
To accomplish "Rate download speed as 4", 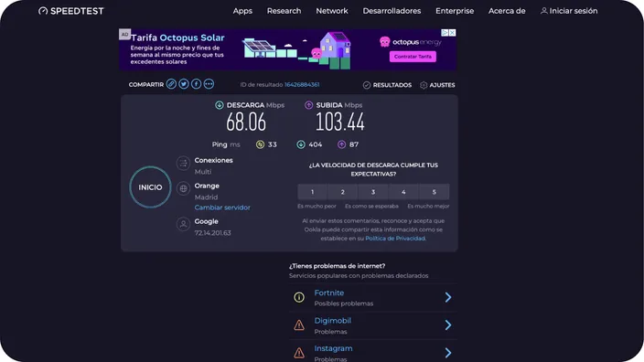I will (403, 192).
